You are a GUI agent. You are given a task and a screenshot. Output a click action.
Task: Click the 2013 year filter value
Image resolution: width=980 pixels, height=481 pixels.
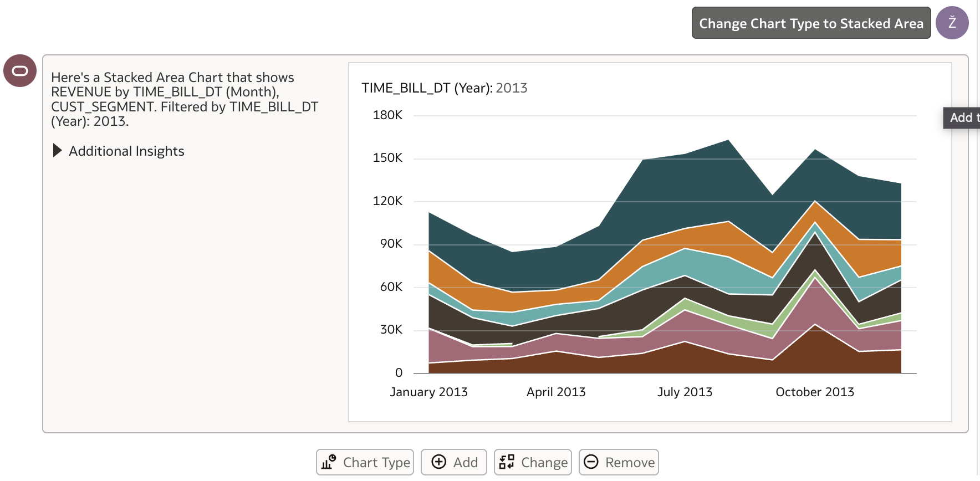coord(512,88)
